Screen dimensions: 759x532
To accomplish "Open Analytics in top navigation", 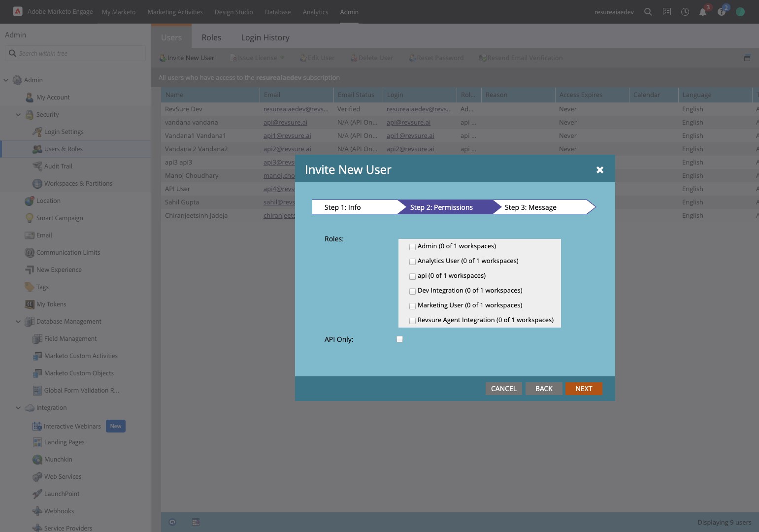I will 316,12.
